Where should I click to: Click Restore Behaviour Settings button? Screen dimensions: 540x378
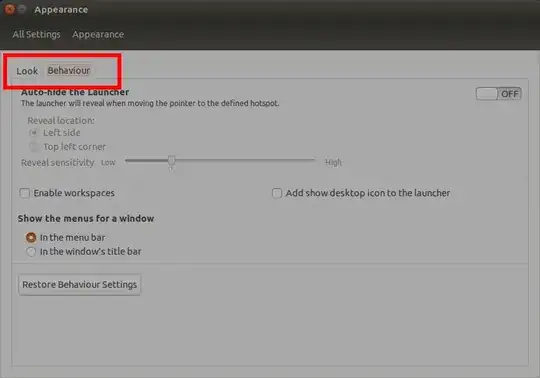click(x=80, y=285)
